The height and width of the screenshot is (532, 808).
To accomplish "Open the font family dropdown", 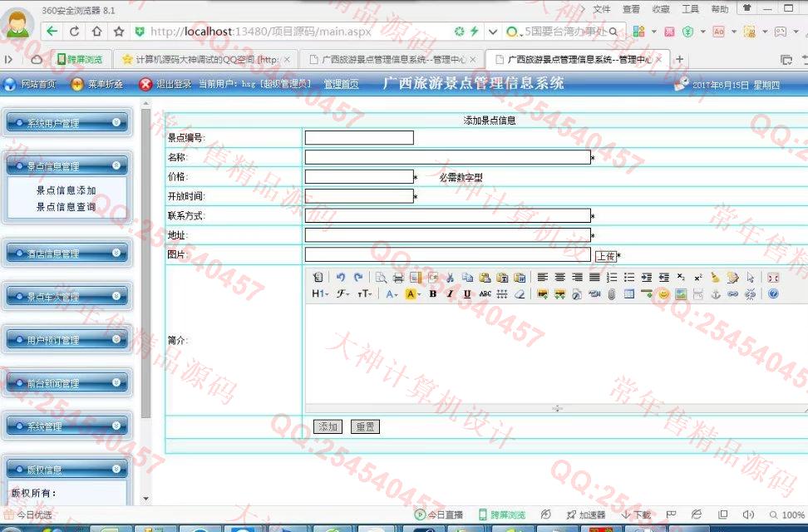I will [342, 293].
